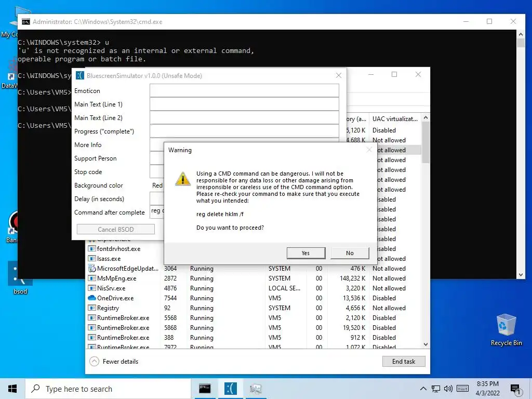Click cmd window scrollbar down arrow

point(521,275)
